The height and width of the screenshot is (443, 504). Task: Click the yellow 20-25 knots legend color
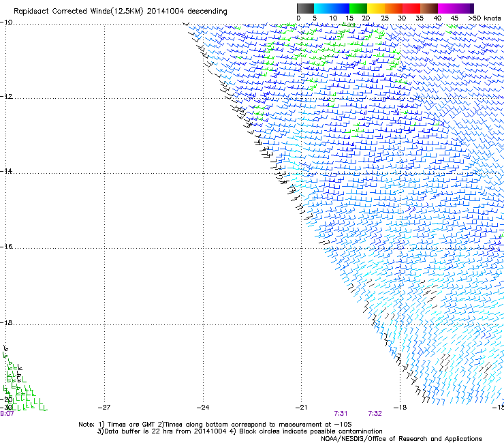[x=376, y=8]
